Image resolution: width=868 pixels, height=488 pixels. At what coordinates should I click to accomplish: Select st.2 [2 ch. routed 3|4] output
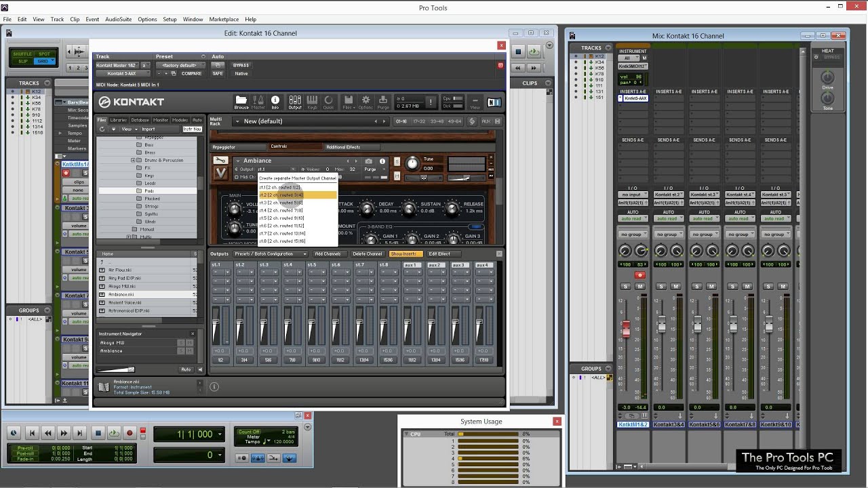click(x=298, y=195)
